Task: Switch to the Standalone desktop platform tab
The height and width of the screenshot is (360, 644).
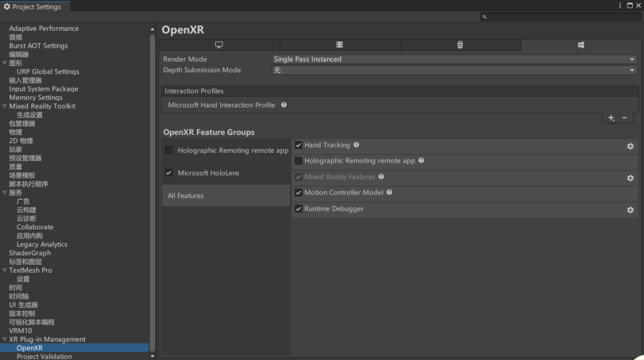Action: tap(219, 45)
